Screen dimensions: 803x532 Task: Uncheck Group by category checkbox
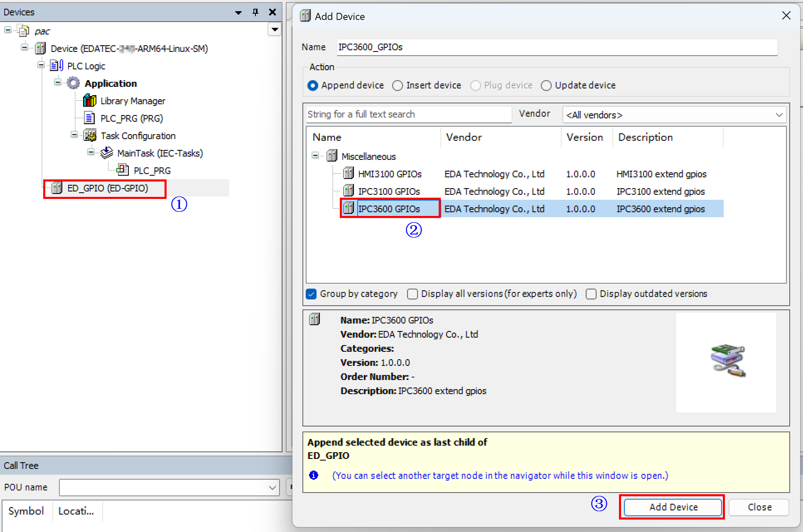click(311, 294)
